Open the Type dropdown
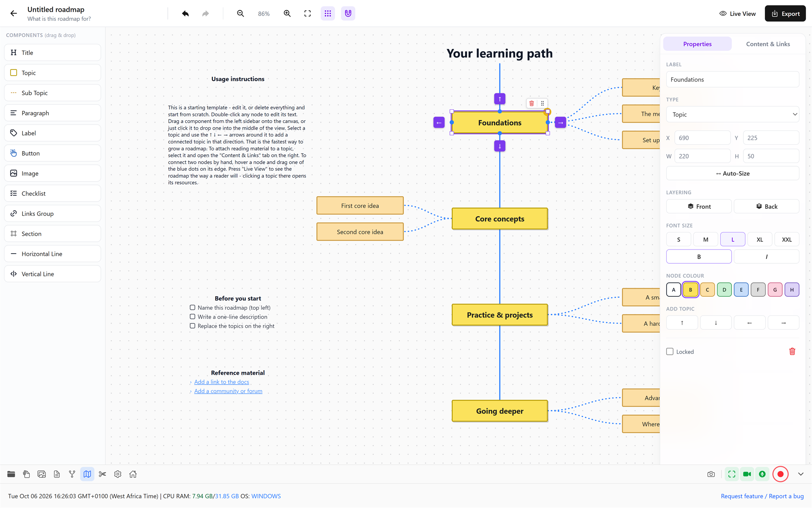Viewport: 812px width, 508px height. (x=732, y=115)
